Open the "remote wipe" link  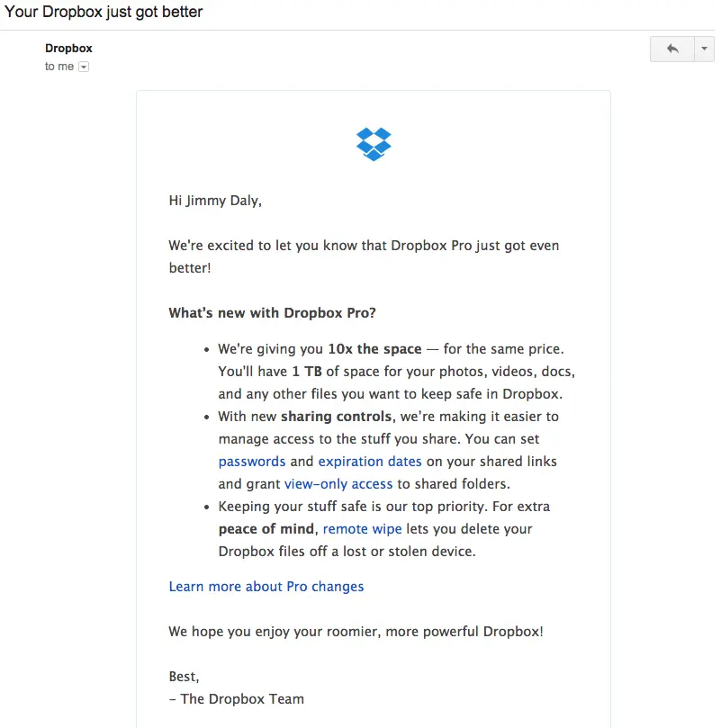pyautogui.click(x=363, y=528)
